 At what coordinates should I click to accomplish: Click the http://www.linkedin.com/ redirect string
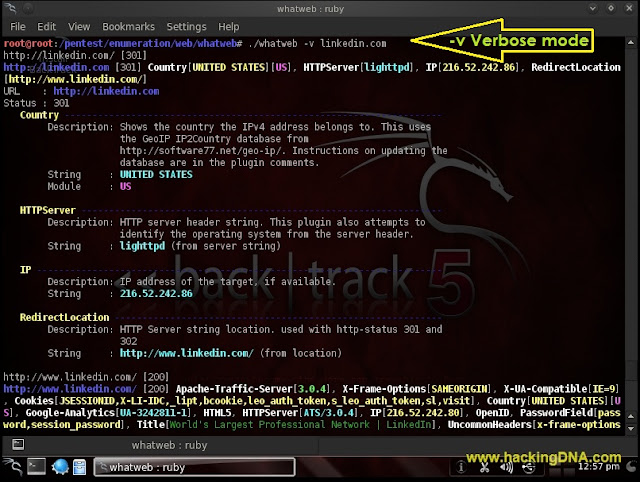[x=187, y=353]
